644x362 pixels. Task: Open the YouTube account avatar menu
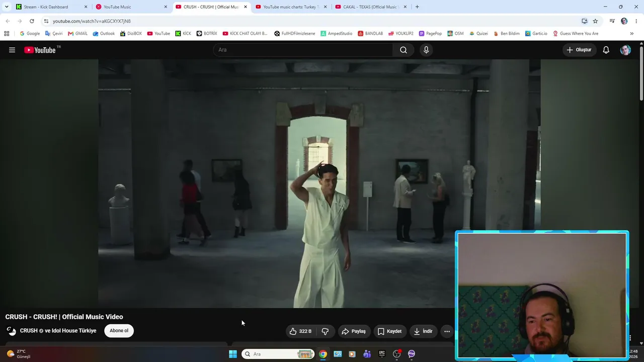pos(625,50)
